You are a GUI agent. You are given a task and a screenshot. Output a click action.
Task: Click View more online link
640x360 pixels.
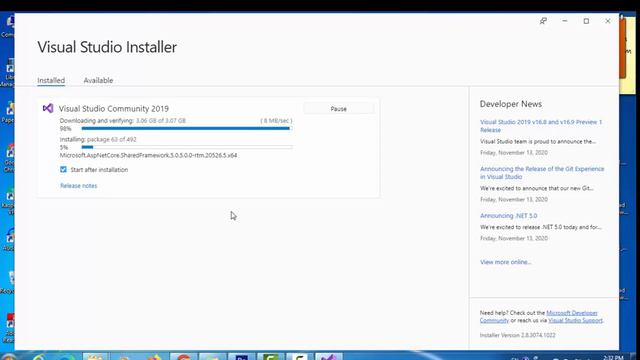point(506,262)
